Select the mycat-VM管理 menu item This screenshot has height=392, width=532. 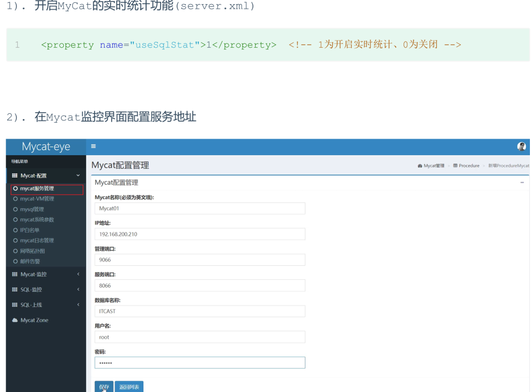point(37,199)
